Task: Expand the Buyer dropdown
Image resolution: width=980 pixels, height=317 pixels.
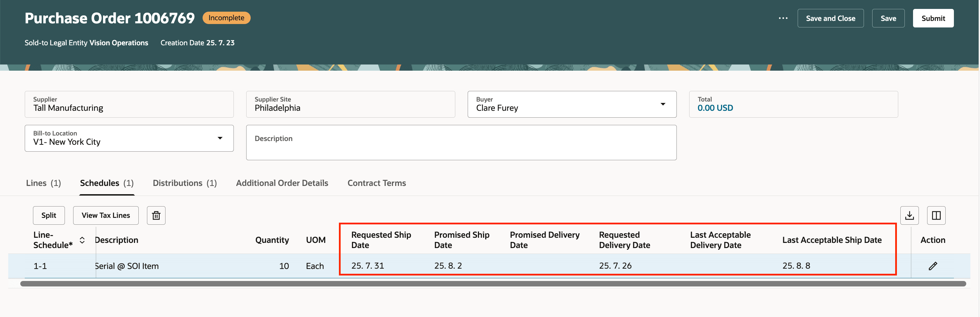Action: 663,104
